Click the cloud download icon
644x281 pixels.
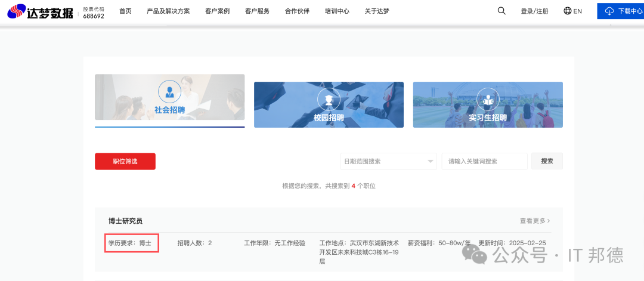(609, 11)
